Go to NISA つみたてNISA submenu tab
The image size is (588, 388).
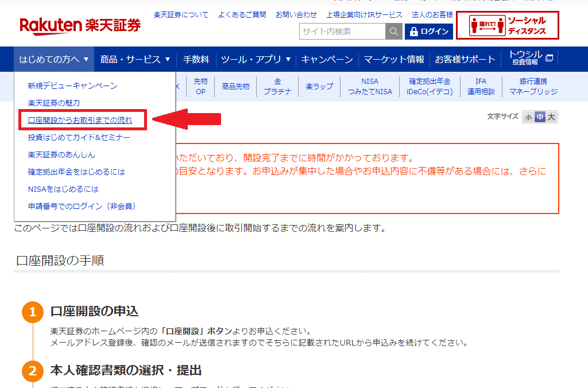point(370,86)
